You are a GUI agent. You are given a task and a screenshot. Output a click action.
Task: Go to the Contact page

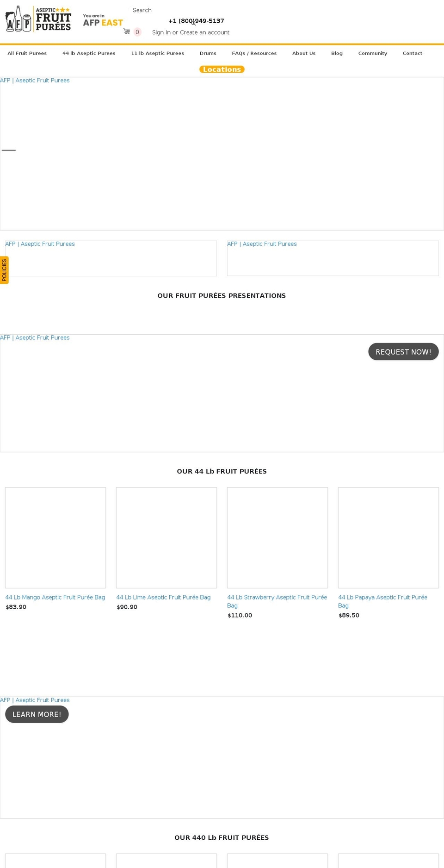(x=413, y=53)
